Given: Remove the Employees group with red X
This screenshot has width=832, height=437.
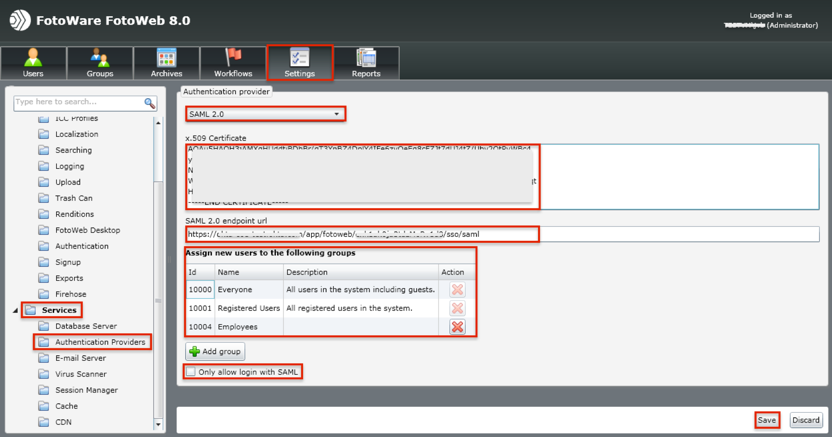Looking at the screenshot, I should pyautogui.click(x=457, y=327).
